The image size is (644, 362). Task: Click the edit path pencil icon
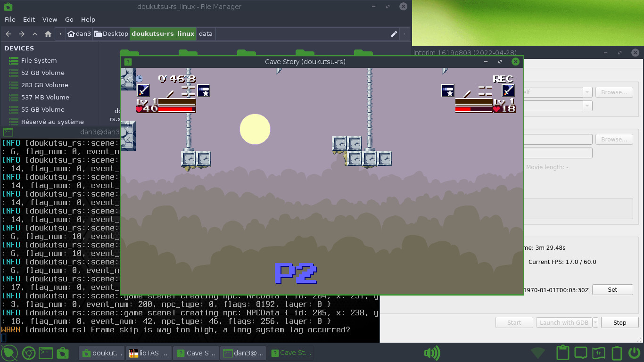point(394,34)
